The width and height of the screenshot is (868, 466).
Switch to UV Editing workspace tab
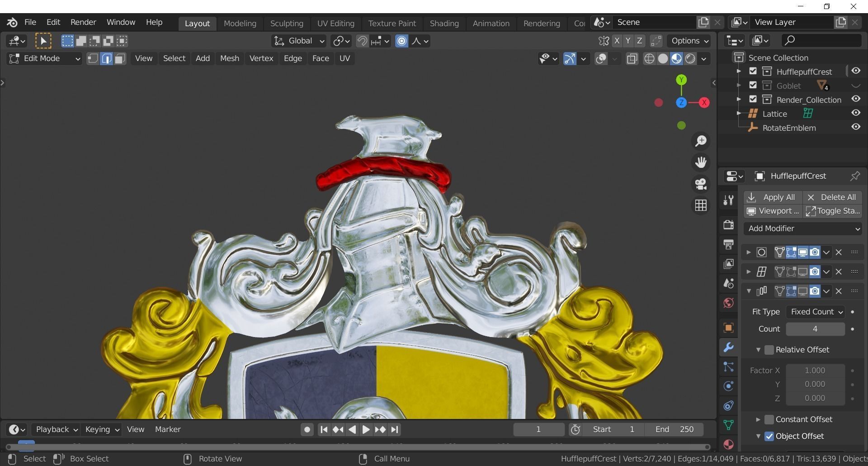tap(335, 23)
